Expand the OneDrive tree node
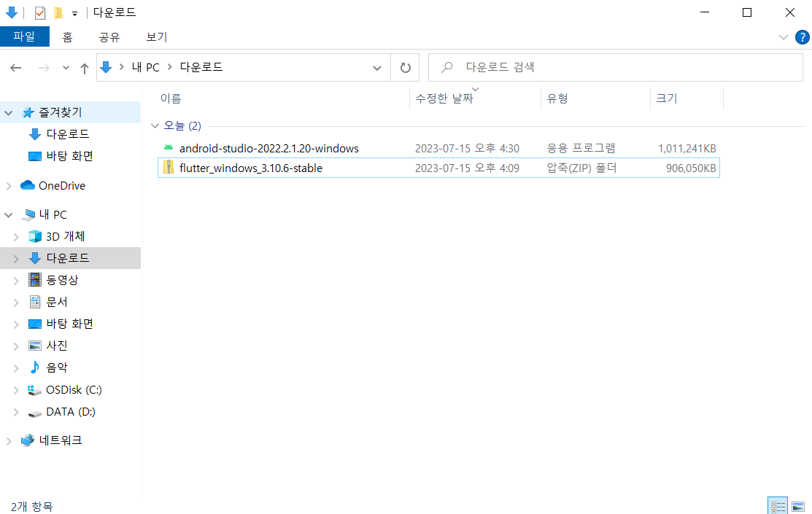This screenshot has height=514, width=812. [x=8, y=186]
